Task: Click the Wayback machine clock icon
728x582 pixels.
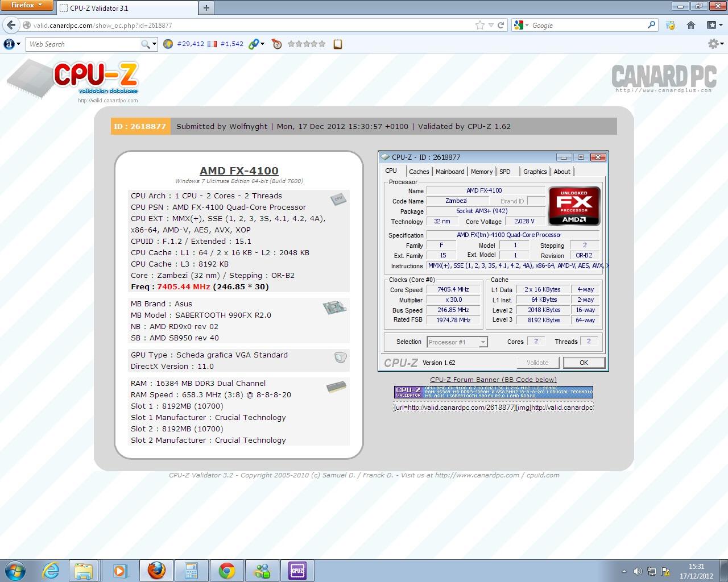Action: coord(277,44)
